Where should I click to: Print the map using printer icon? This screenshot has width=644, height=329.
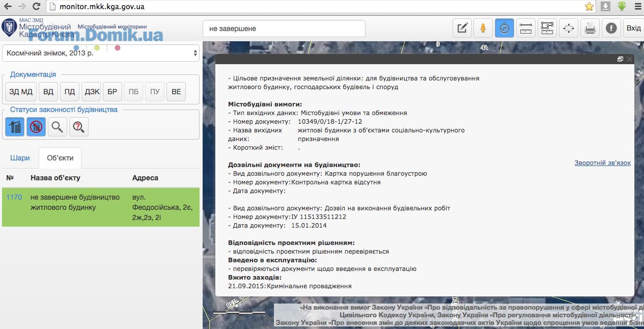click(590, 29)
